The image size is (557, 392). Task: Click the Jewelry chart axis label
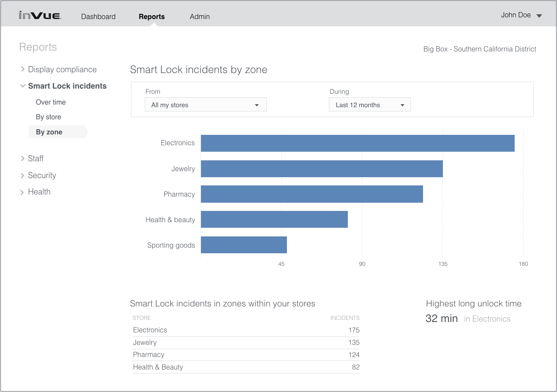tap(183, 169)
